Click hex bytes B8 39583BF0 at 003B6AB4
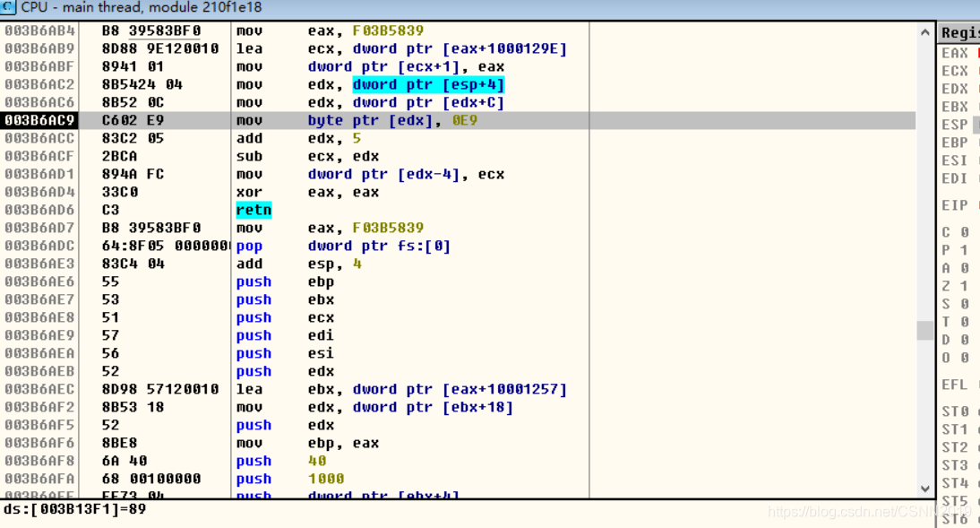 coord(151,30)
